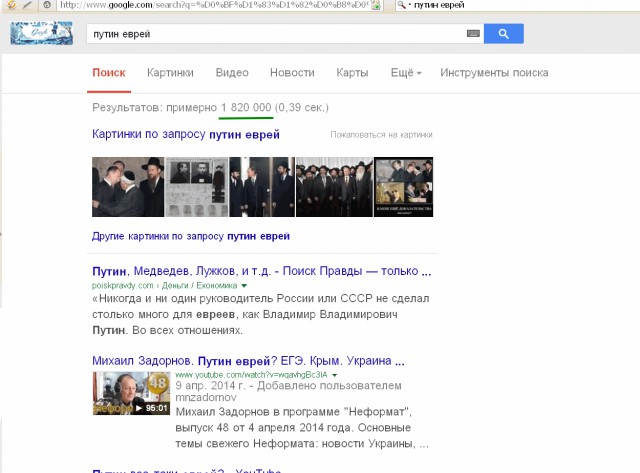Click Другие картинки по запросу link
The image size is (640, 473).
pos(191,236)
